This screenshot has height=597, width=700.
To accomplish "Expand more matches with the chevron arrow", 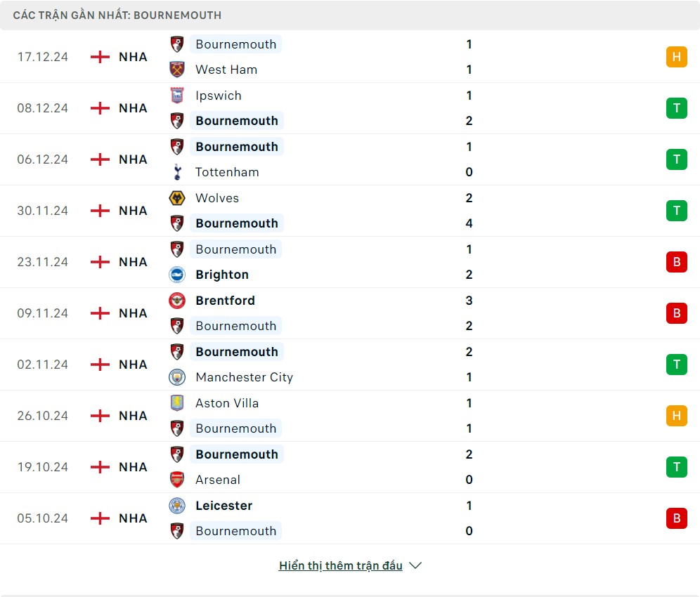I will click(x=415, y=565).
